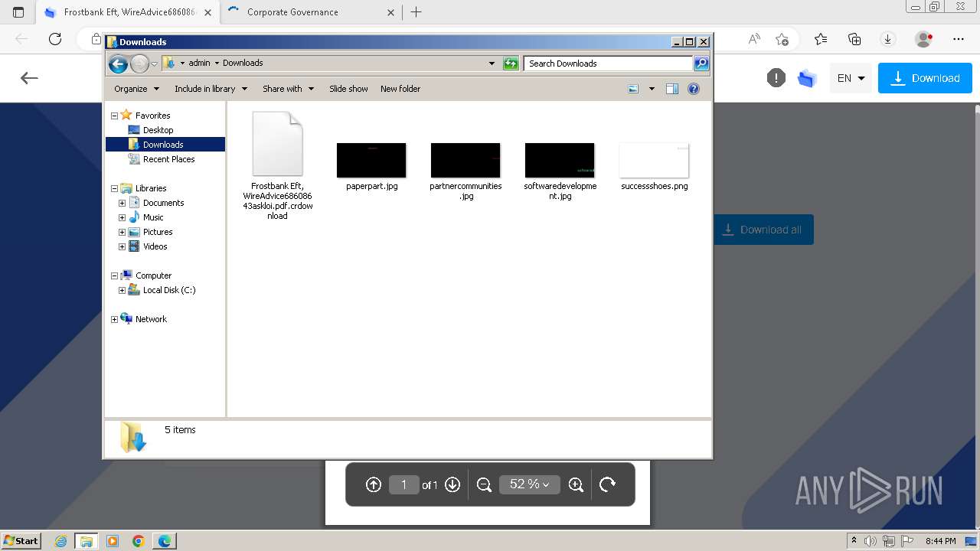Select paperpart.jpg thumbnail

coord(371,166)
